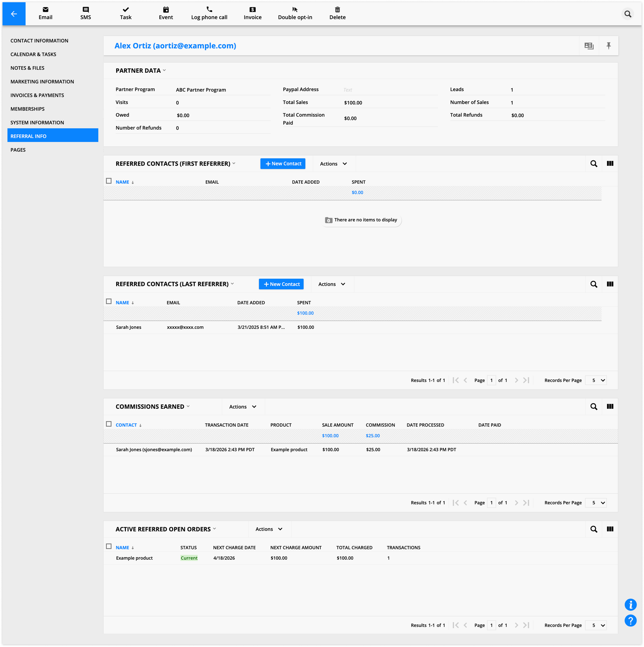Image resolution: width=644 pixels, height=647 pixels.
Task: Select all First Referrer contacts checkbox
Action: click(x=108, y=181)
